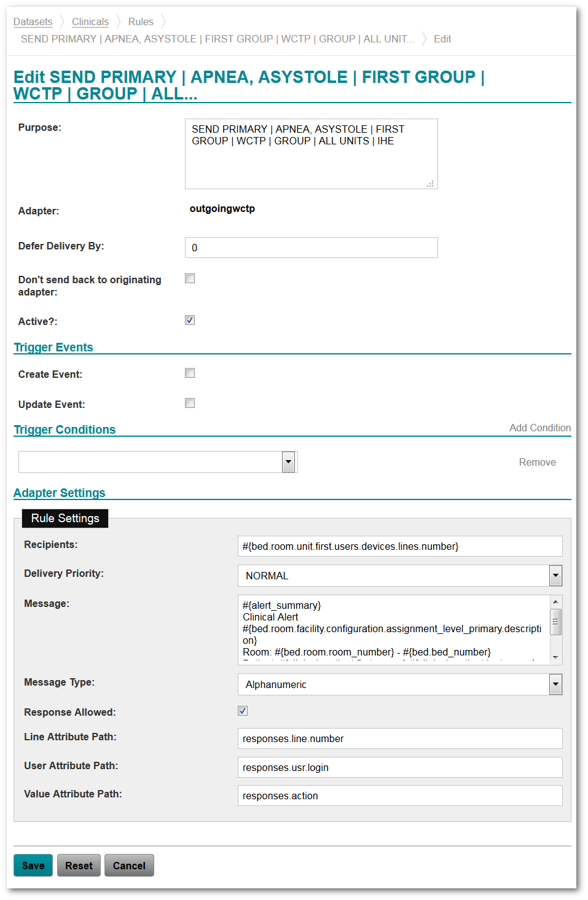588x900 pixels.
Task: Open the Message Type dropdown
Action: pos(555,684)
